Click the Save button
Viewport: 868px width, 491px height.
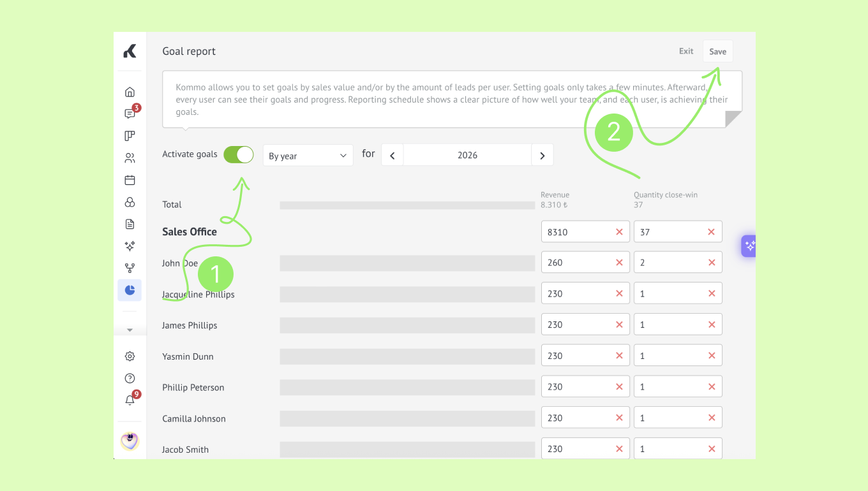pyautogui.click(x=718, y=52)
